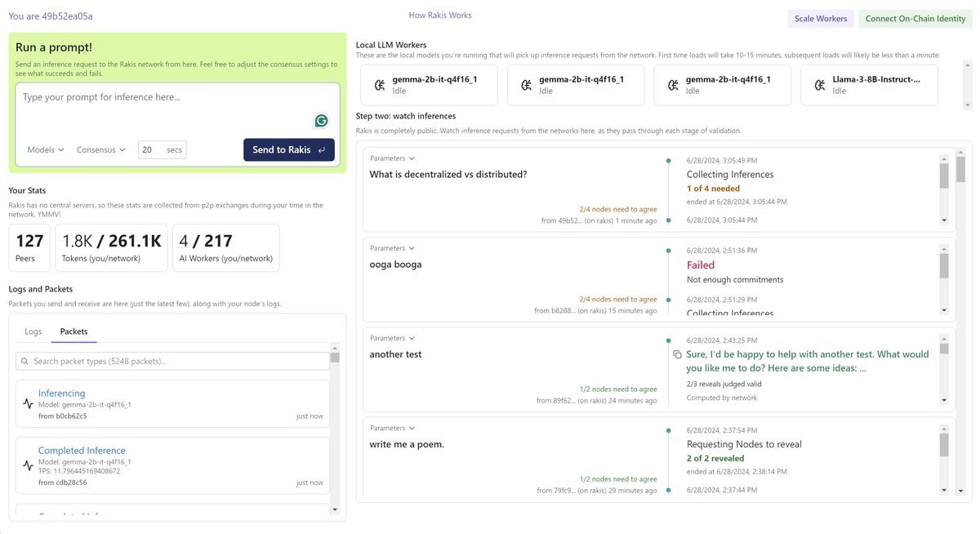Click the 'write me a poem.' prompt text
980x534 pixels.
click(407, 443)
